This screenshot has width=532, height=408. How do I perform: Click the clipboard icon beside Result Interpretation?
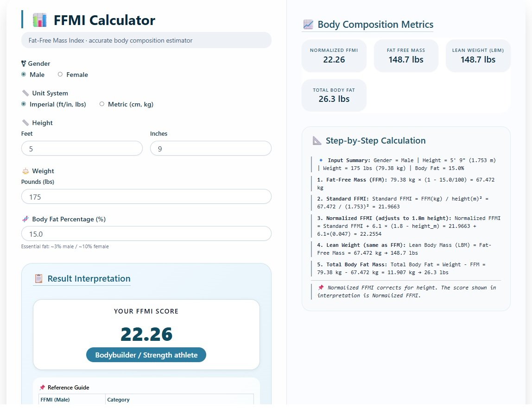click(x=38, y=279)
